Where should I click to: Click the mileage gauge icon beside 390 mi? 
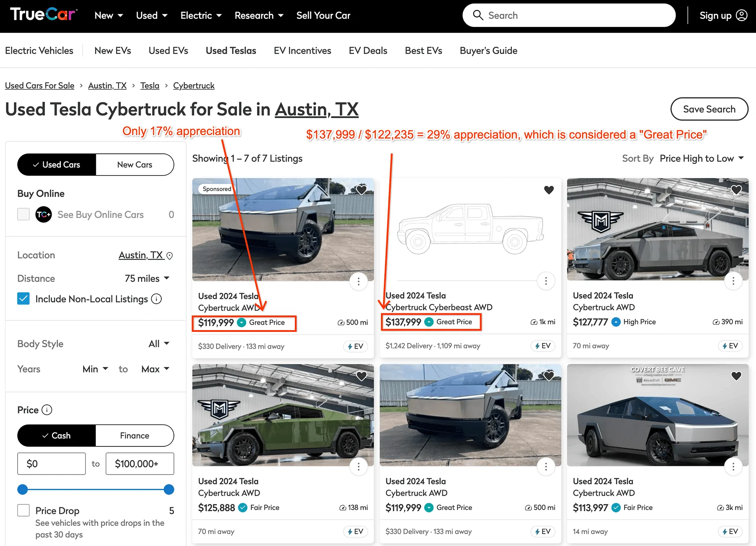716,322
